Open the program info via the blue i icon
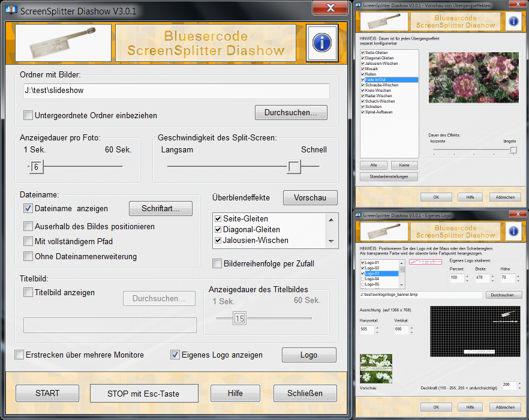The width and height of the screenshot is (529, 420). tap(322, 43)
